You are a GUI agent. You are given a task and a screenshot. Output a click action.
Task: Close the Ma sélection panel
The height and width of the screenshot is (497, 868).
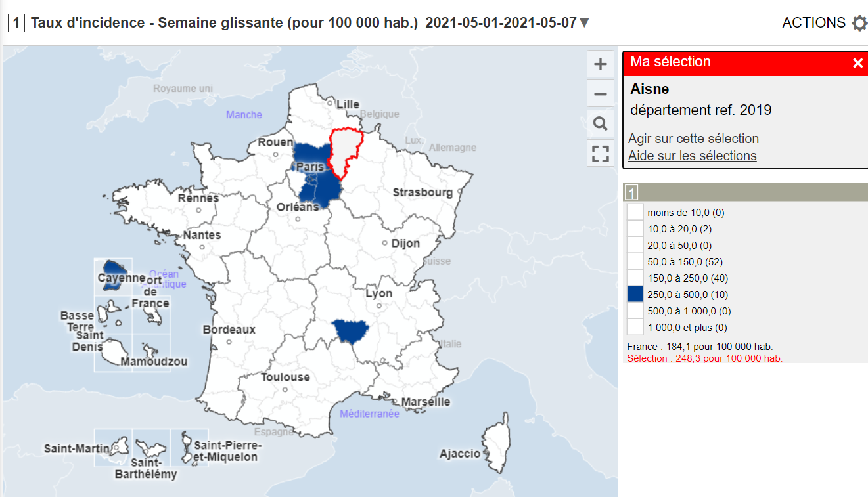coord(857,63)
